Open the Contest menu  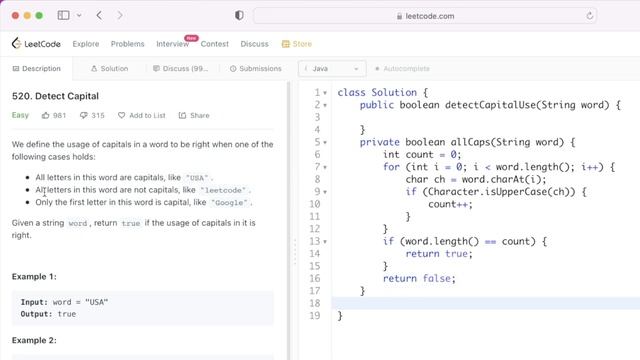pos(215,44)
